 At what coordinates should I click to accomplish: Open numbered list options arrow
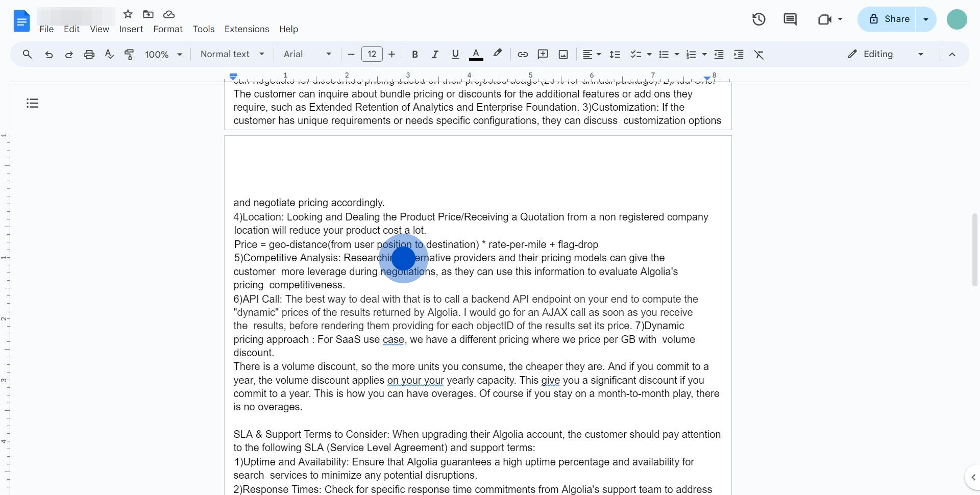[704, 54]
